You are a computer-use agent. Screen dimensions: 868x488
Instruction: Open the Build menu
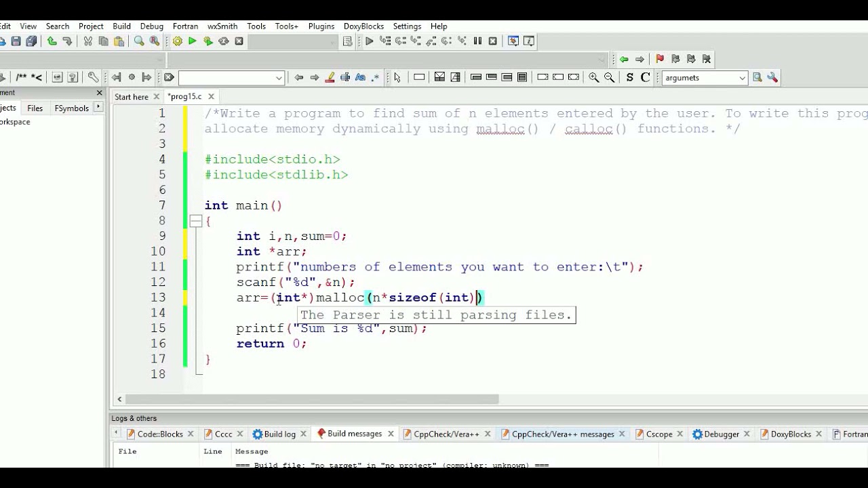[122, 26]
